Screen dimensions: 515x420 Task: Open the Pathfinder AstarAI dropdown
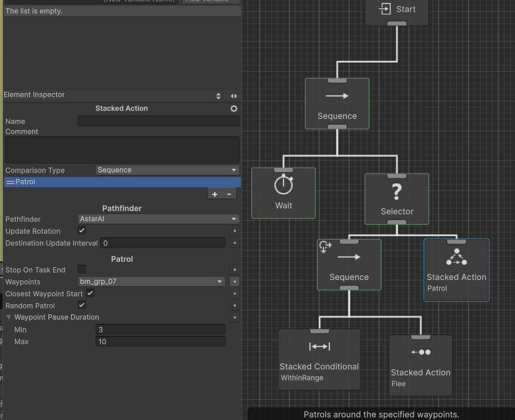coord(158,219)
